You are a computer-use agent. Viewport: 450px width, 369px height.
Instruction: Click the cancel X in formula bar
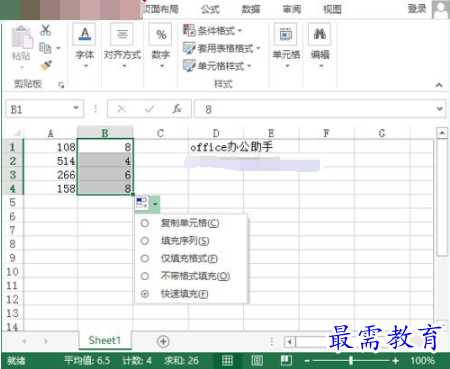[x=122, y=109]
